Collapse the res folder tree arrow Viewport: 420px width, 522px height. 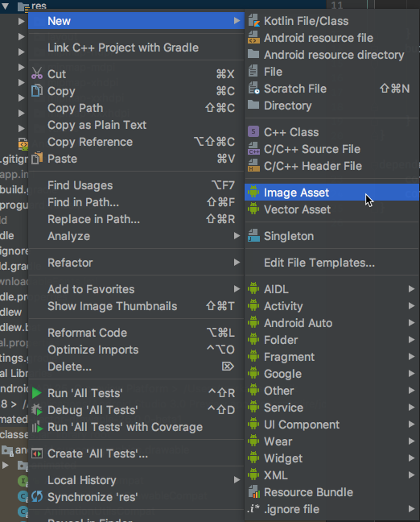click(5, 6)
